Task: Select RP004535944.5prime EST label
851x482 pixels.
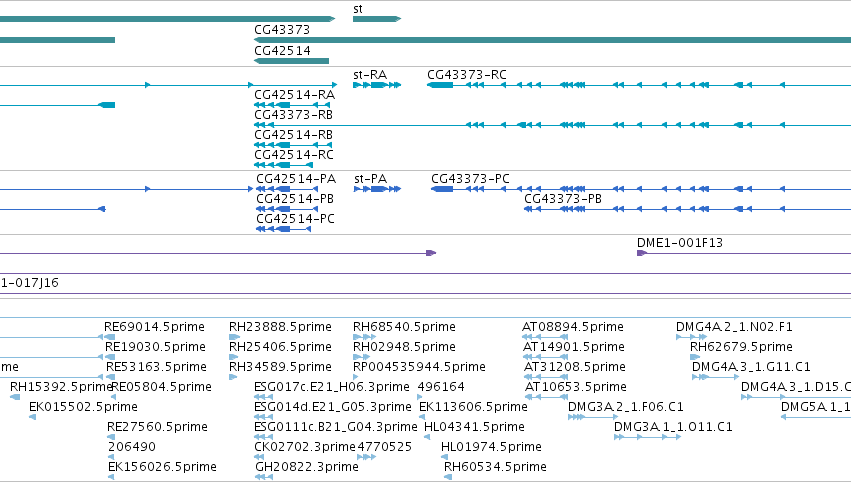Action: pos(420,367)
